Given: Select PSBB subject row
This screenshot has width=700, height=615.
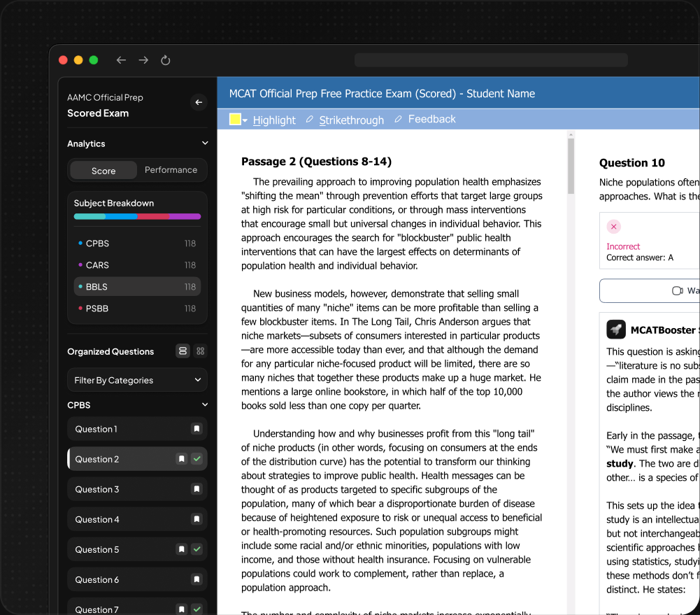Looking at the screenshot, I should click(137, 309).
